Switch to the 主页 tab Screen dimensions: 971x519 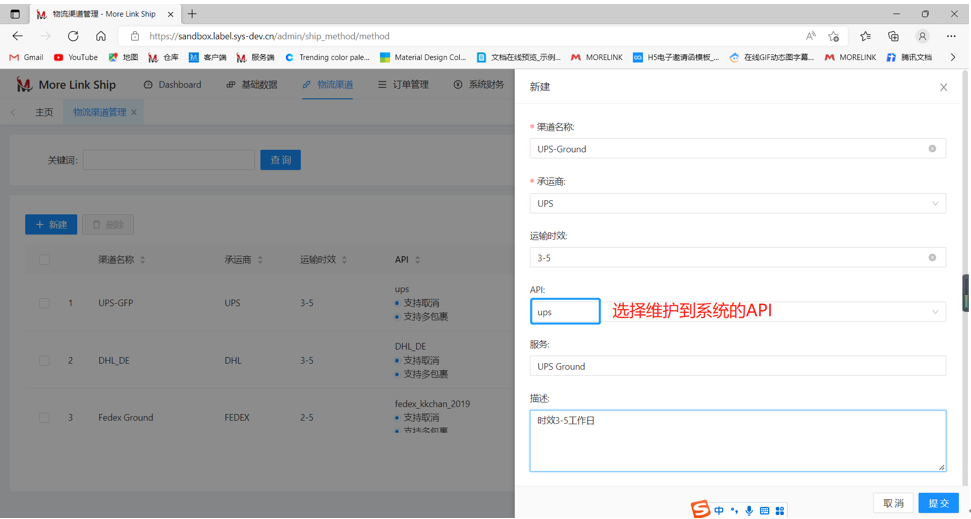pyautogui.click(x=44, y=112)
